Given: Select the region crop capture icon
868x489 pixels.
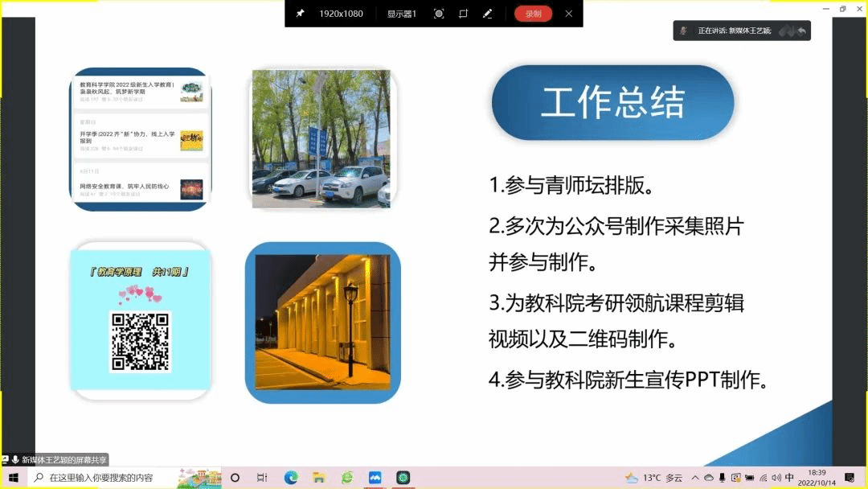Looking at the screenshot, I should 463,14.
